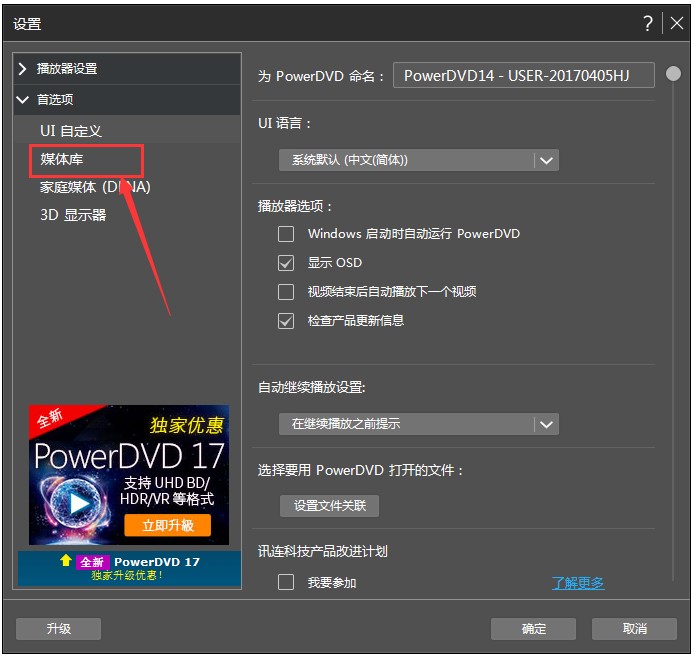Open the 了解更多 link
The image size is (694, 656).
tap(578, 583)
